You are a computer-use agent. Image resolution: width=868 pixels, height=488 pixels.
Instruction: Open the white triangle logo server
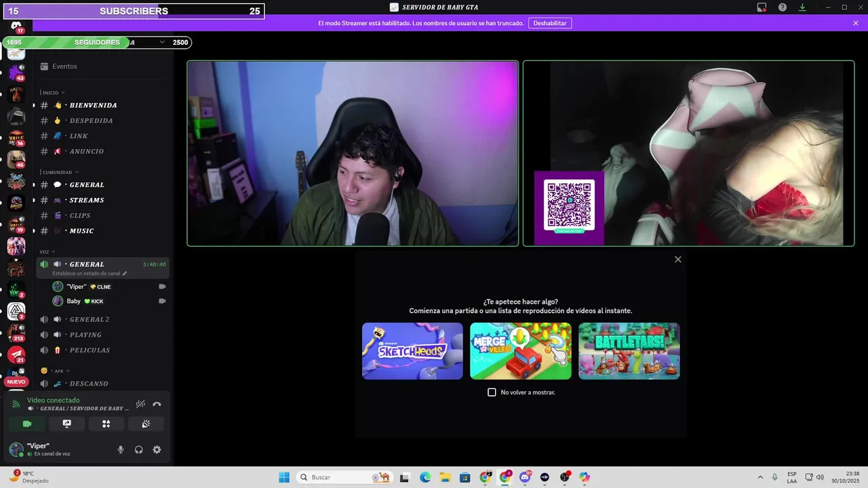[x=16, y=311]
